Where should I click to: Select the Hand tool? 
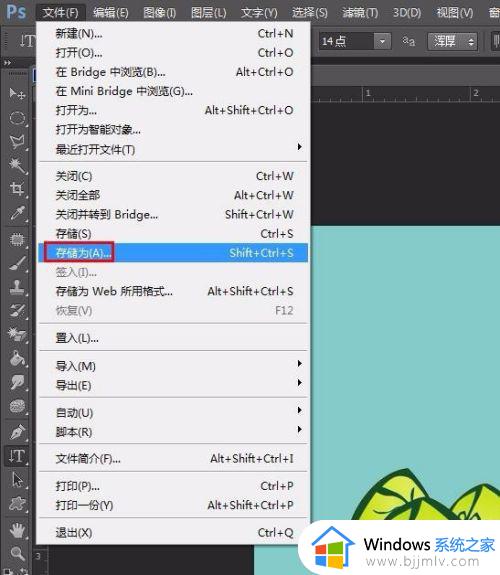tap(17, 530)
